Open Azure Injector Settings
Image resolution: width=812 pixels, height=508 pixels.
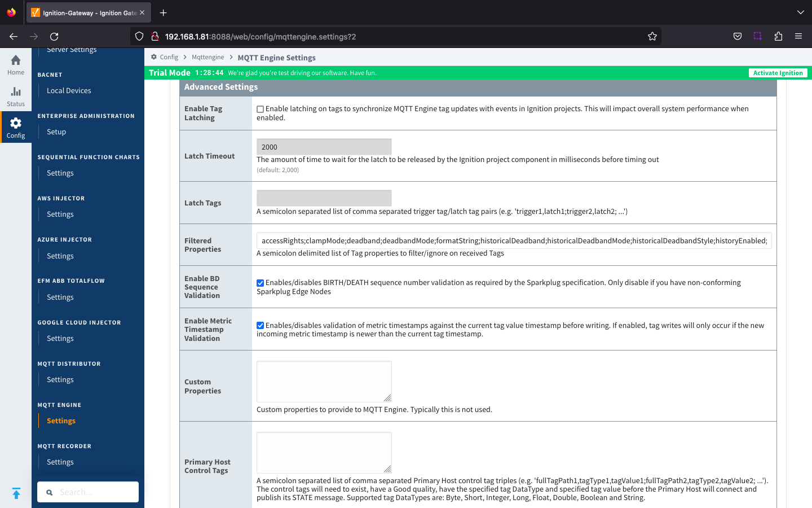(60, 256)
